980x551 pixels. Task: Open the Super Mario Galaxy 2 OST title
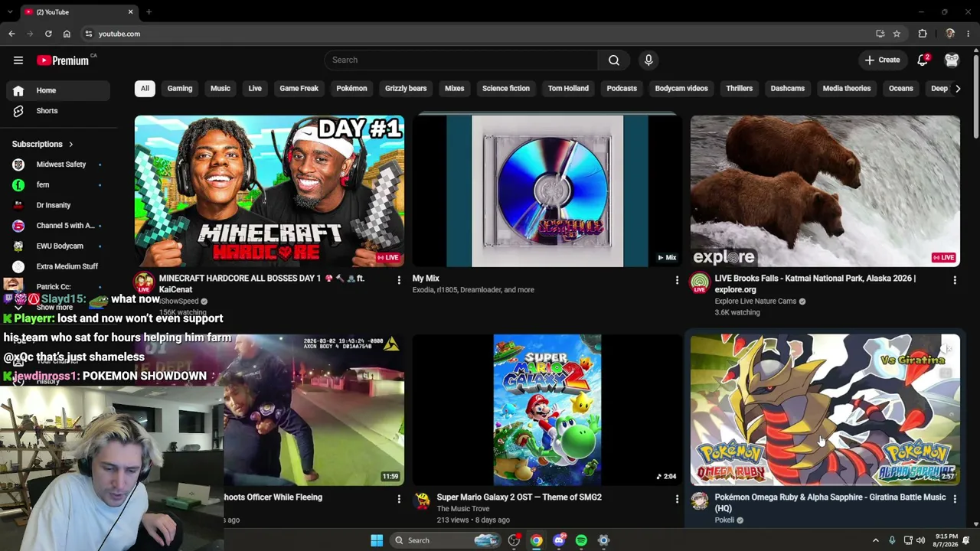519,497
